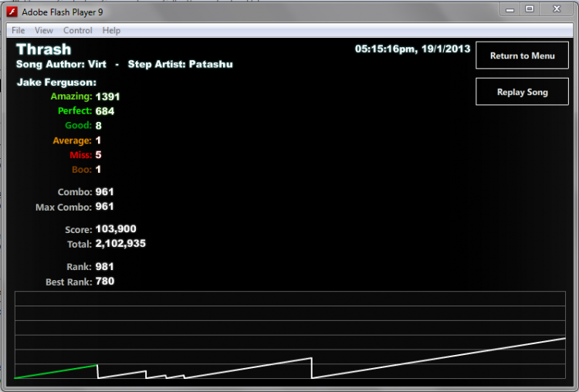This screenshot has width=579, height=392.
Task: Click the Total value 2,102,935
Action: tap(120, 244)
